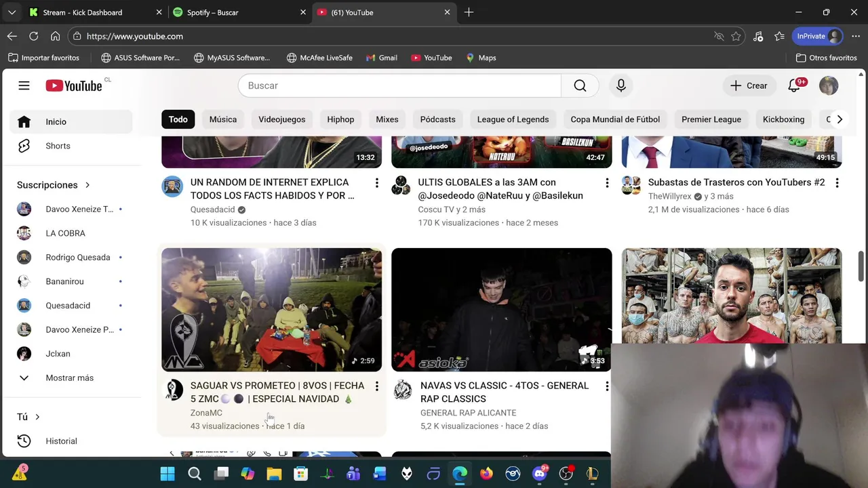Select the Premier League chip
This screenshot has width=868, height=488.
point(711,119)
